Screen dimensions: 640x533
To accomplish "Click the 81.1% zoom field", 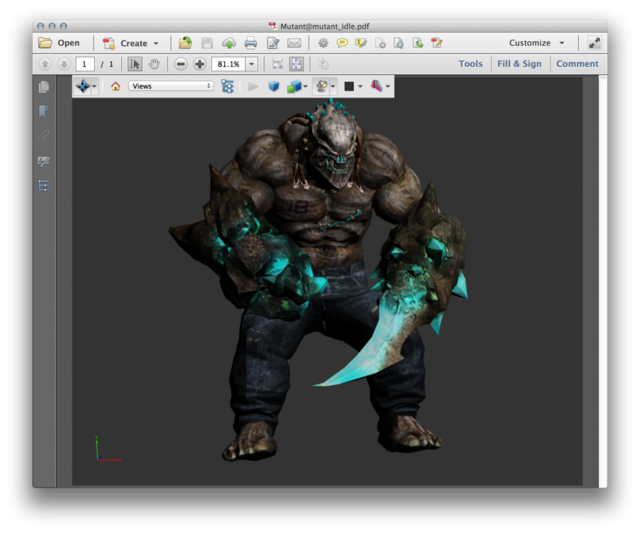I will point(228,64).
